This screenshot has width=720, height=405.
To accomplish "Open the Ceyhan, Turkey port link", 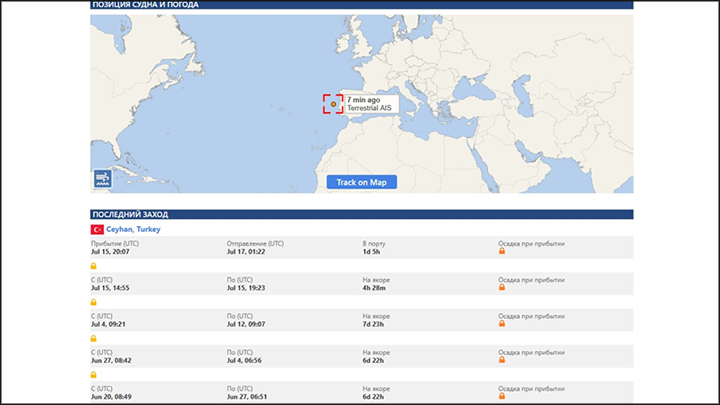I will click(133, 229).
